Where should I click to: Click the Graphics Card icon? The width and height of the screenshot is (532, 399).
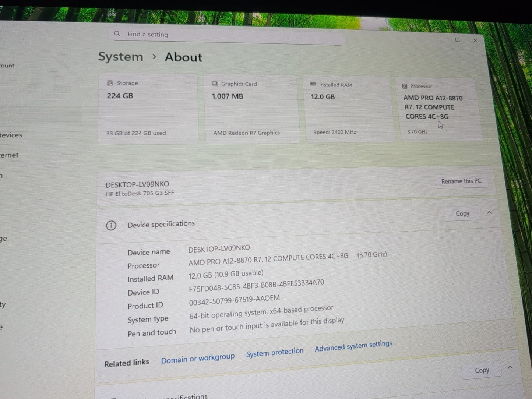coord(215,84)
